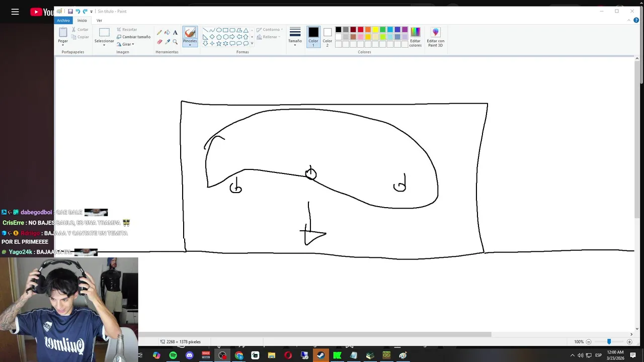Viewport: 644px width, 362px height.
Task: Switch to the Inicio tab
Action: [x=82, y=20]
